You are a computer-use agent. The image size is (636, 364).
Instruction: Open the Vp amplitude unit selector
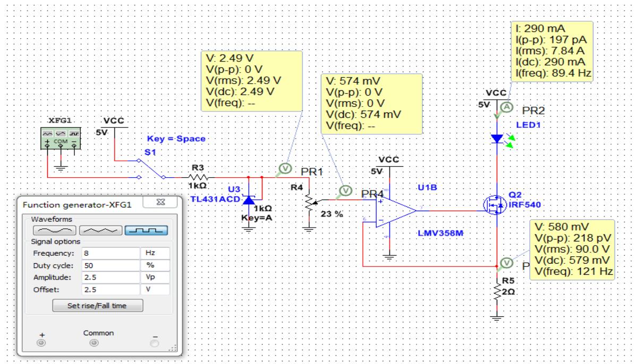click(154, 278)
